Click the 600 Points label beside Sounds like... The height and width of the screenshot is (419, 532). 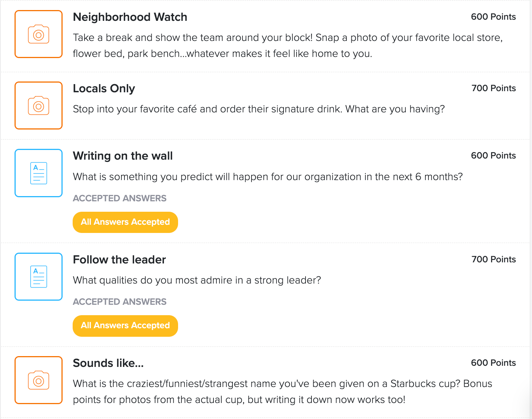(493, 362)
